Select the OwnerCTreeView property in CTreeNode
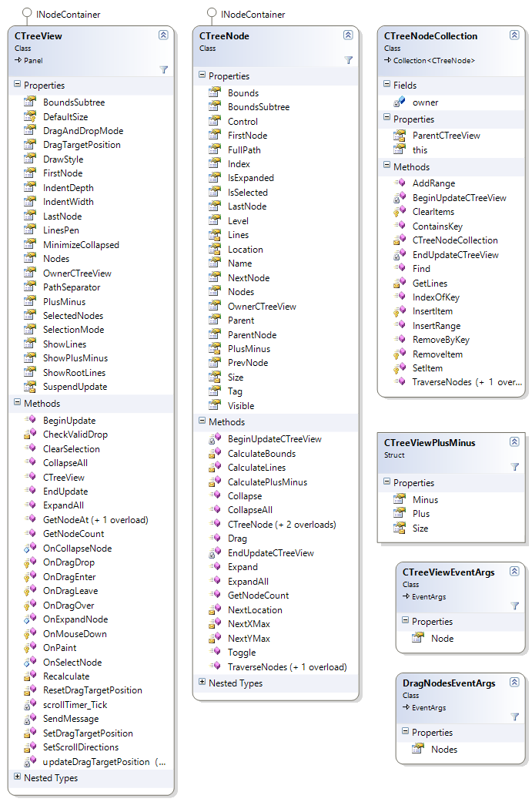The height and width of the screenshot is (802, 532). pyautogui.click(x=262, y=307)
